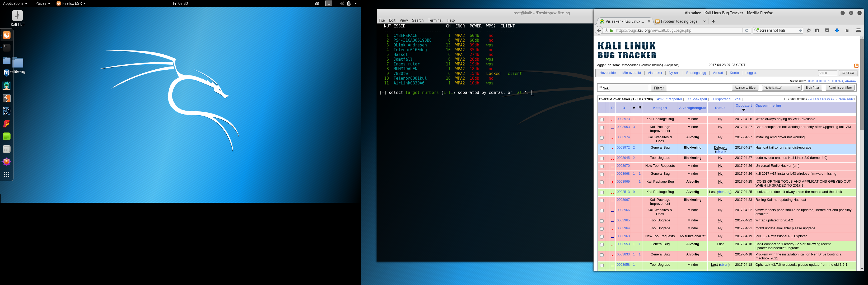Screen dimensions: 868x285
Task: Open the Terminal menu in terminal window
Action: pyautogui.click(x=435, y=20)
